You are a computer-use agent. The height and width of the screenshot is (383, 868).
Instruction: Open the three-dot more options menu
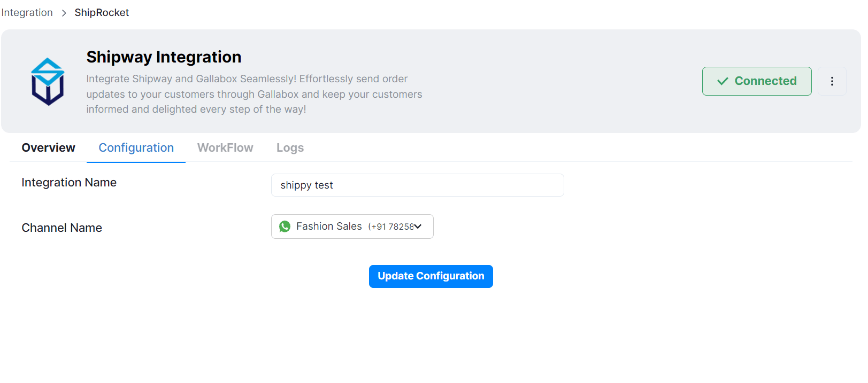coord(832,81)
